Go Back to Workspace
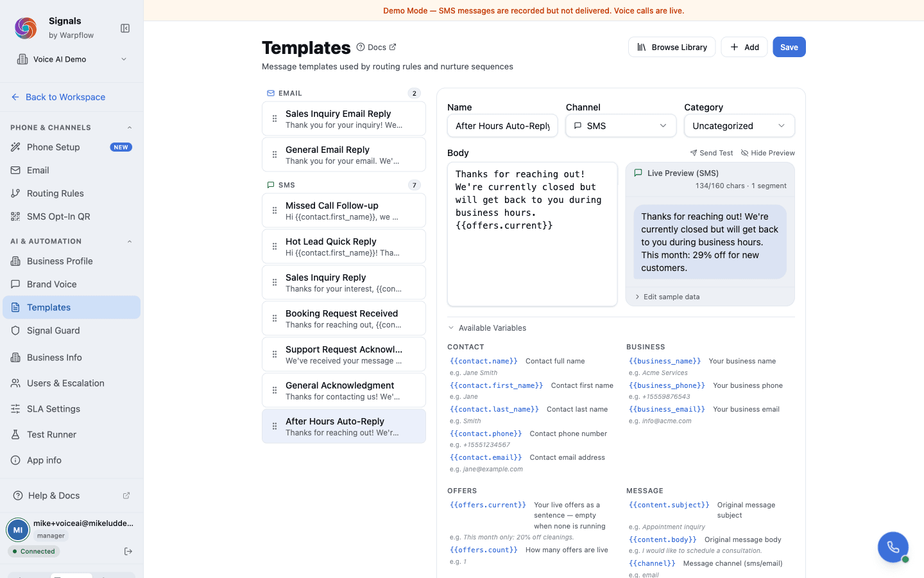Image resolution: width=924 pixels, height=578 pixels. pos(58,97)
